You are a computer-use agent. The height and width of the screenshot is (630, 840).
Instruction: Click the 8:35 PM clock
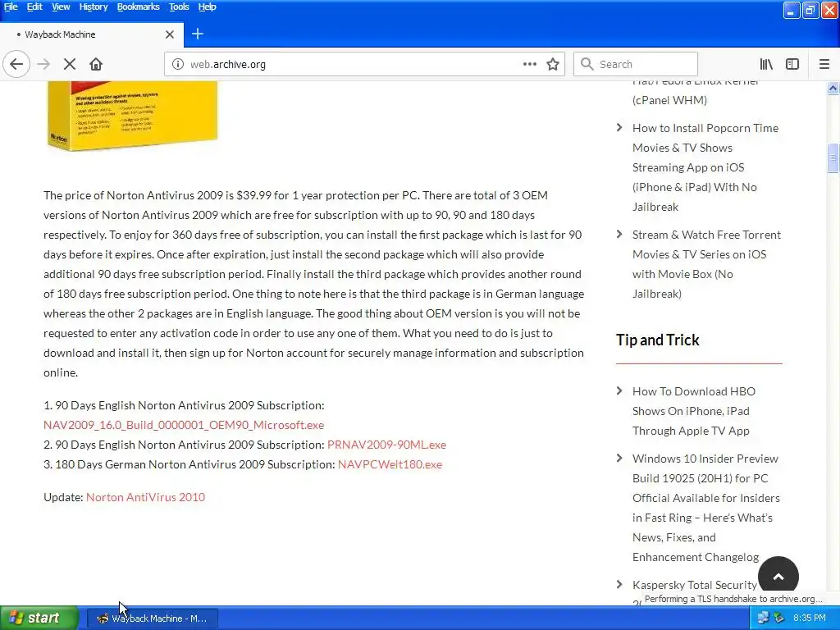pyautogui.click(x=810, y=619)
